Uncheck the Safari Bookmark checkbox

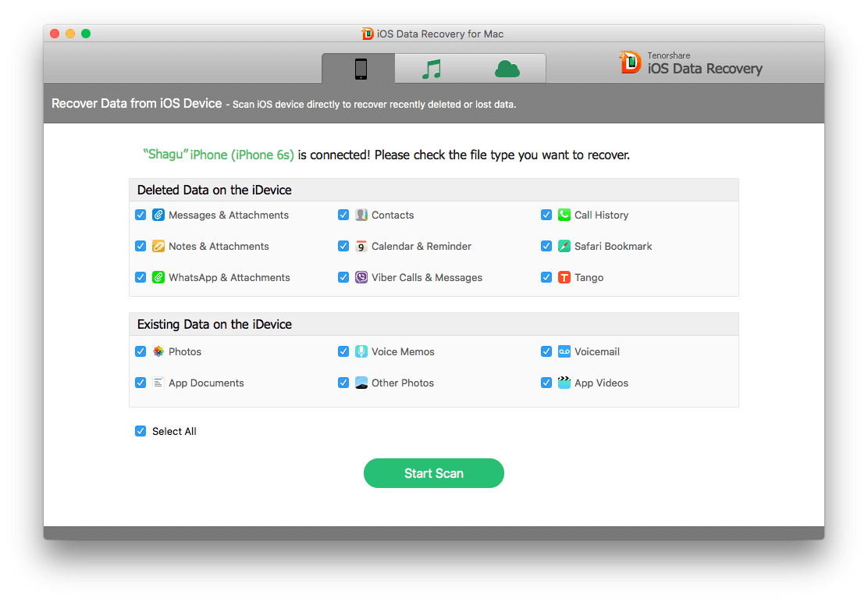[x=546, y=246]
